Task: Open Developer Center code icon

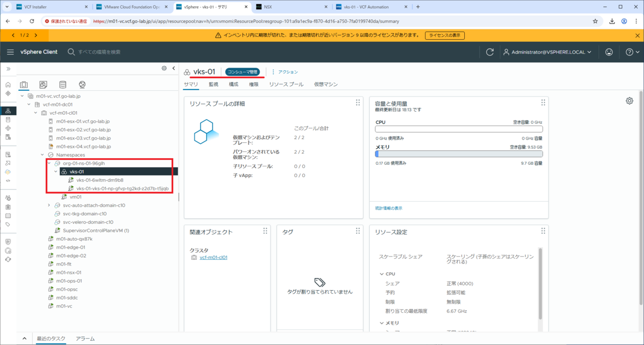Action: click(8, 181)
